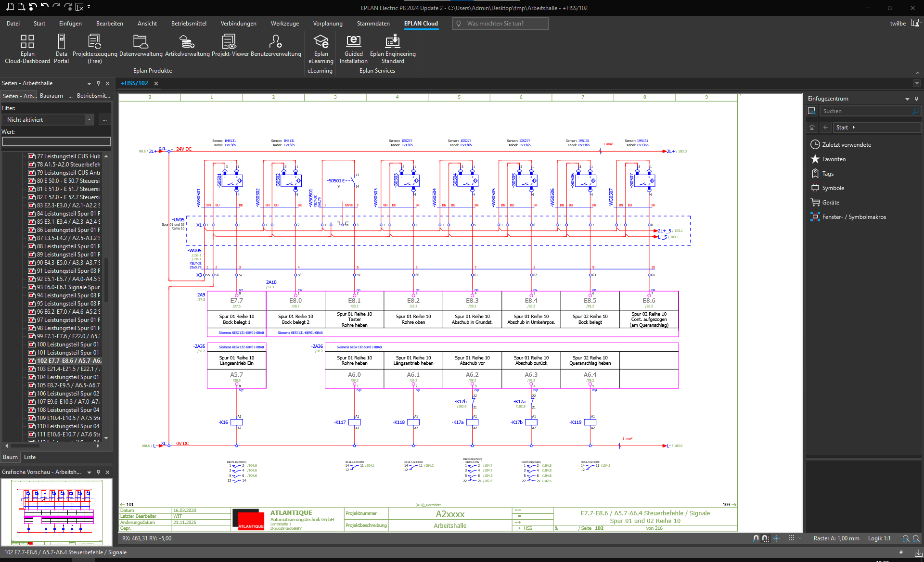Expand Einfügezentrum panel options arrow
Viewport: 924px width, 562px height.
coord(907,99)
